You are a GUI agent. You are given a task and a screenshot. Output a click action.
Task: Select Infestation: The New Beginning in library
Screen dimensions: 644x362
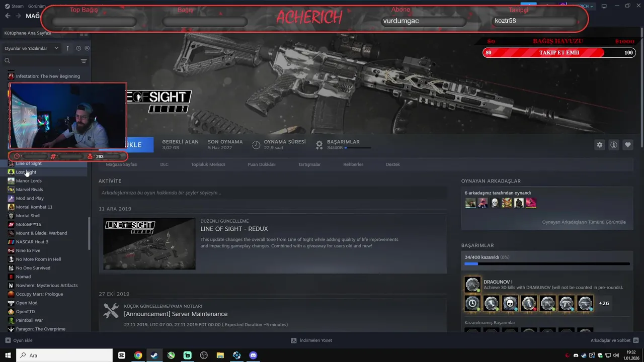click(48, 76)
